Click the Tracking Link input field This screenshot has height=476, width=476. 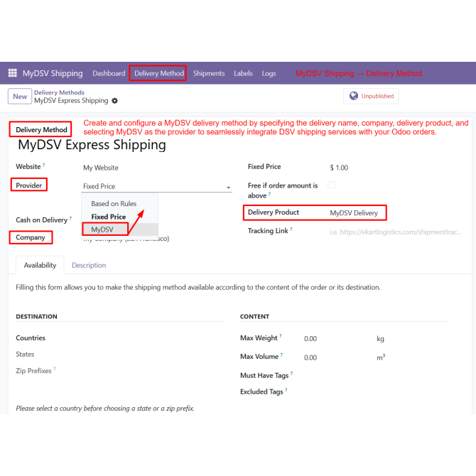point(396,232)
